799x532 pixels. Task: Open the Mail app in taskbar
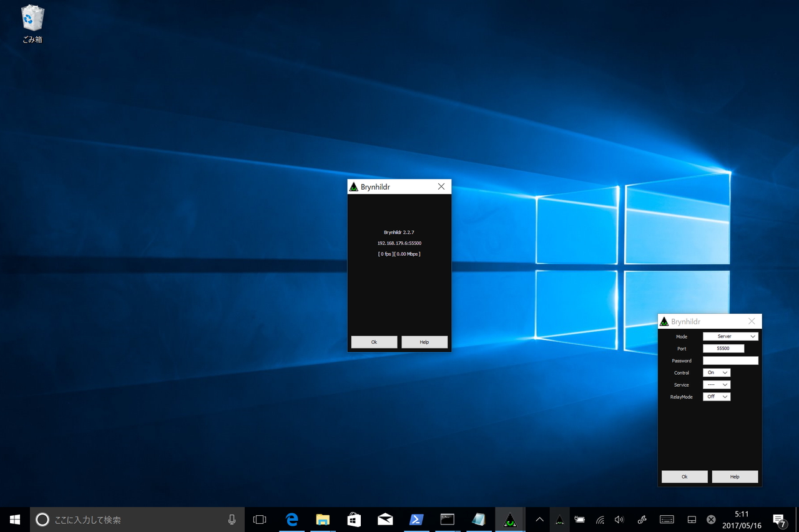pos(385,520)
